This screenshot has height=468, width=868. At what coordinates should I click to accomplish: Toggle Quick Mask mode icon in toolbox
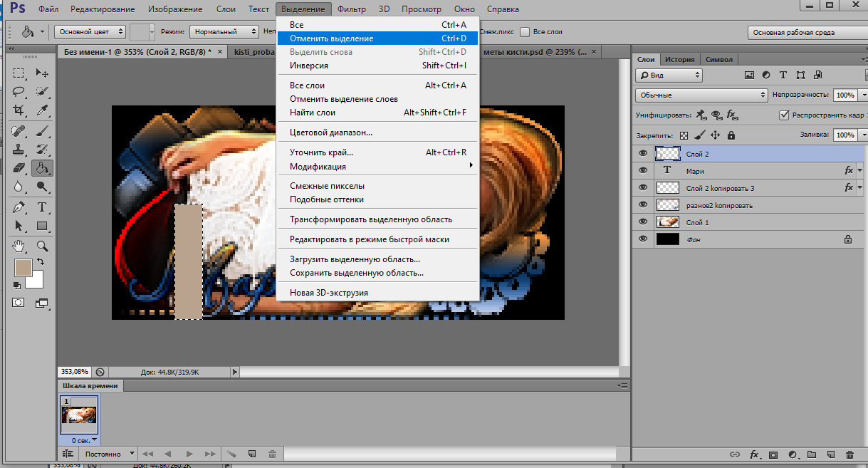19,303
